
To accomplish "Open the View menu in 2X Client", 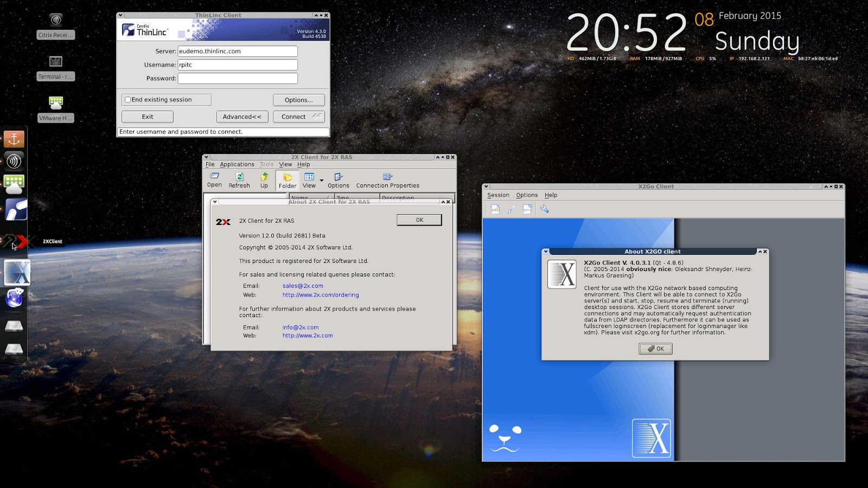I will click(x=285, y=164).
